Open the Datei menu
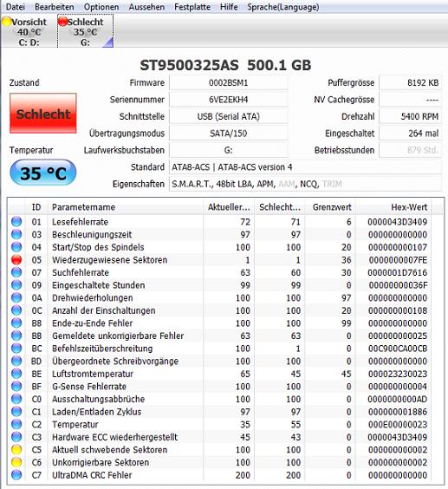The height and width of the screenshot is (489, 448). click(x=16, y=7)
